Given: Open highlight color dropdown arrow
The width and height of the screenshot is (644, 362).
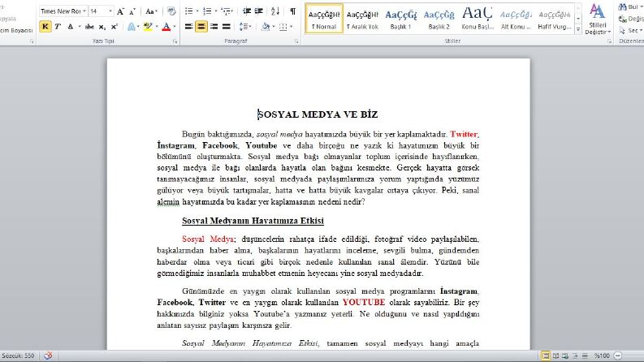Looking at the screenshot, I should click(x=157, y=27).
